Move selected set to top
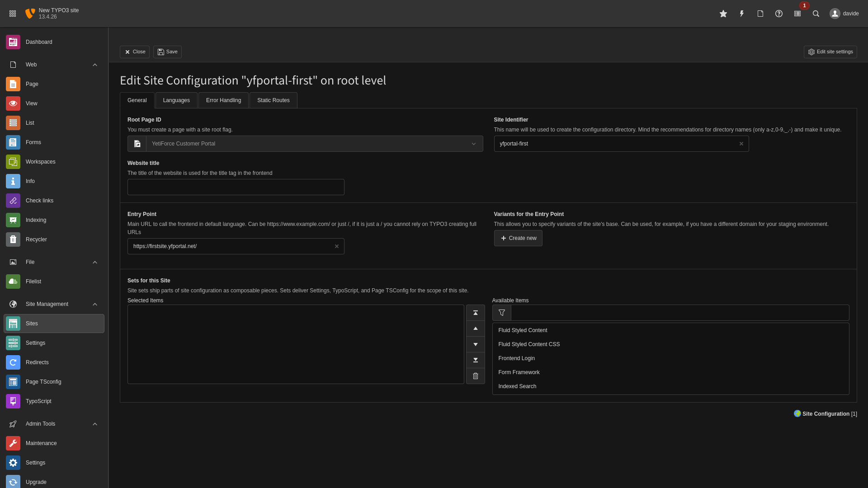868x488 pixels. pos(476,313)
